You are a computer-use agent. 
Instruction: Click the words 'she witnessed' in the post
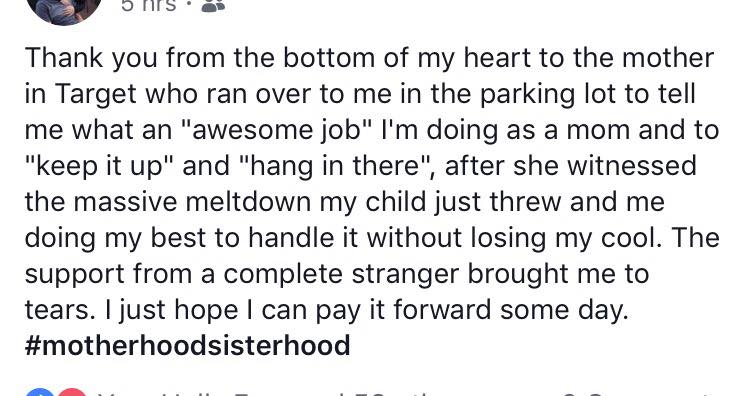pyautogui.click(x=604, y=166)
